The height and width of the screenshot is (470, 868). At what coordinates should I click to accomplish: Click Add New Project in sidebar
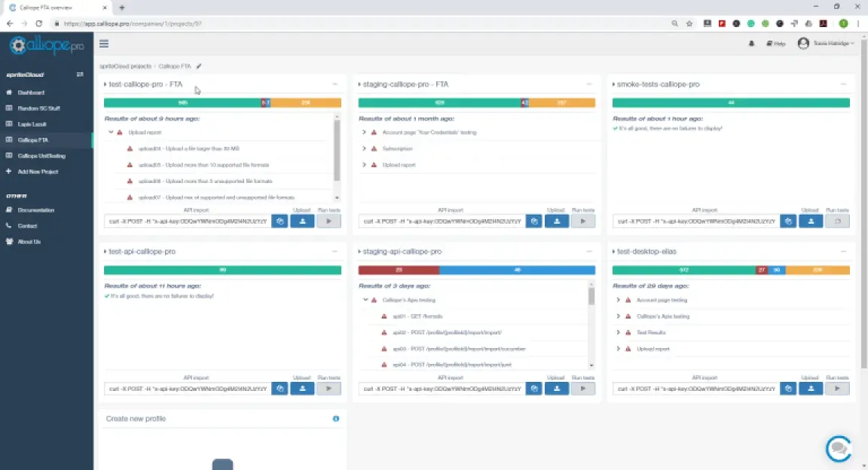pyautogui.click(x=38, y=172)
